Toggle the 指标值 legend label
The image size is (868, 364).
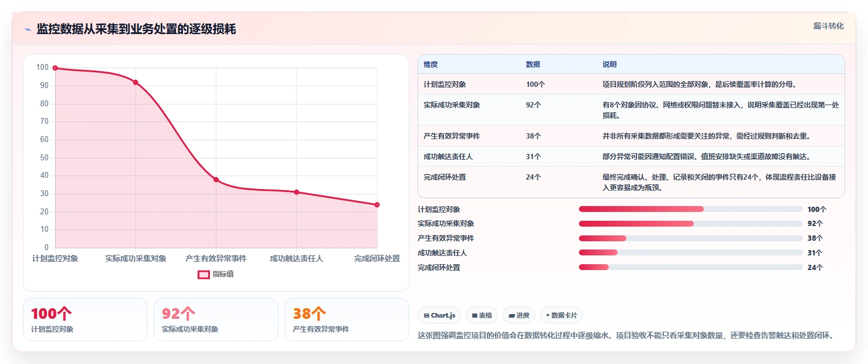pyautogui.click(x=223, y=274)
